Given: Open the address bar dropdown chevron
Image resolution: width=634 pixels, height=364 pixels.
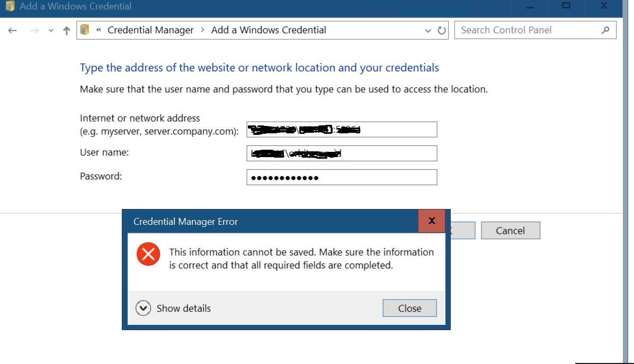Looking at the screenshot, I should [x=428, y=30].
